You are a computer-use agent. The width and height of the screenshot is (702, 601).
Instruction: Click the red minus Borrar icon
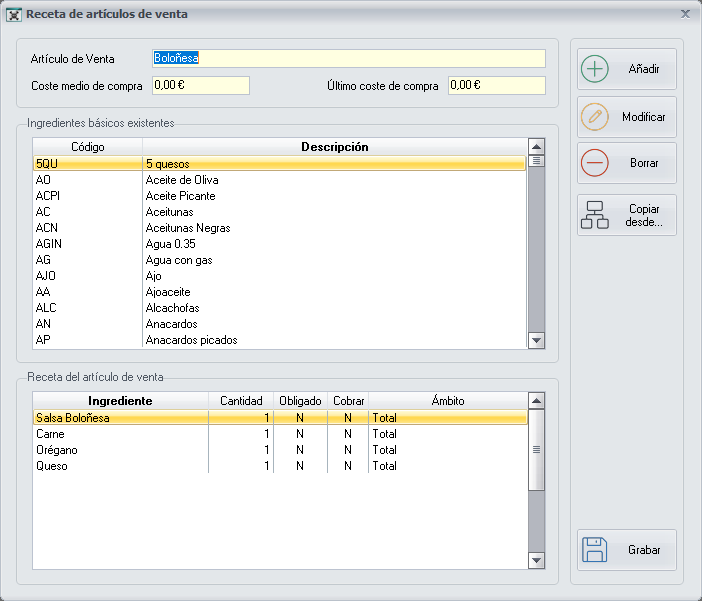point(595,162)
